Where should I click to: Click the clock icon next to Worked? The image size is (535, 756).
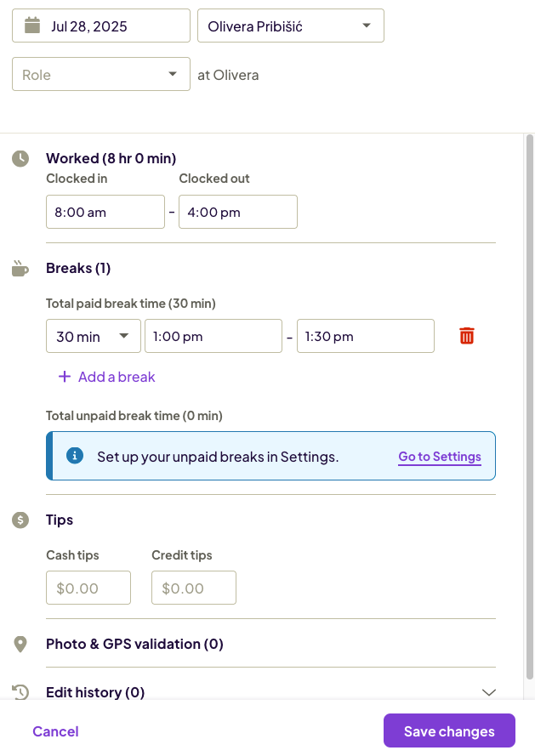(20, 157)
